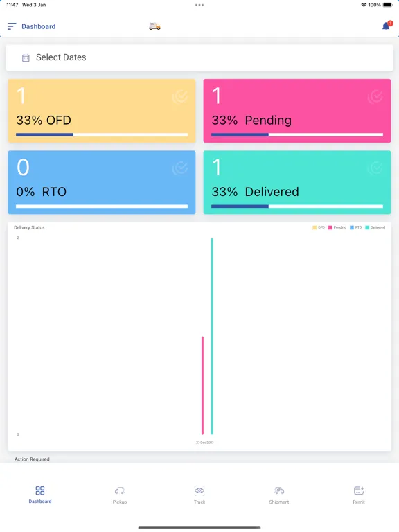The width and height of the screenshot is (399, 532).
Task: Toggle OFD series in chart legend
Action: 319,227
